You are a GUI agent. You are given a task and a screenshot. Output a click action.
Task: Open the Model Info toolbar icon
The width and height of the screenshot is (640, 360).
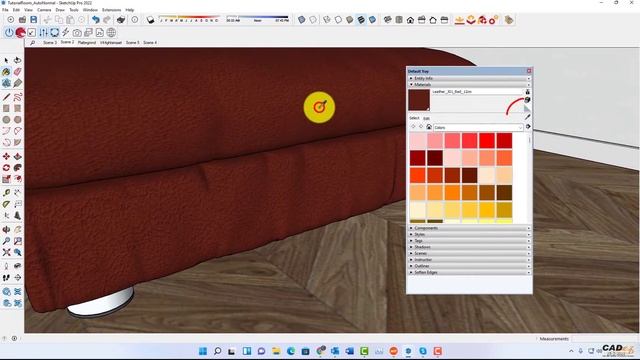tap(135, 20)
